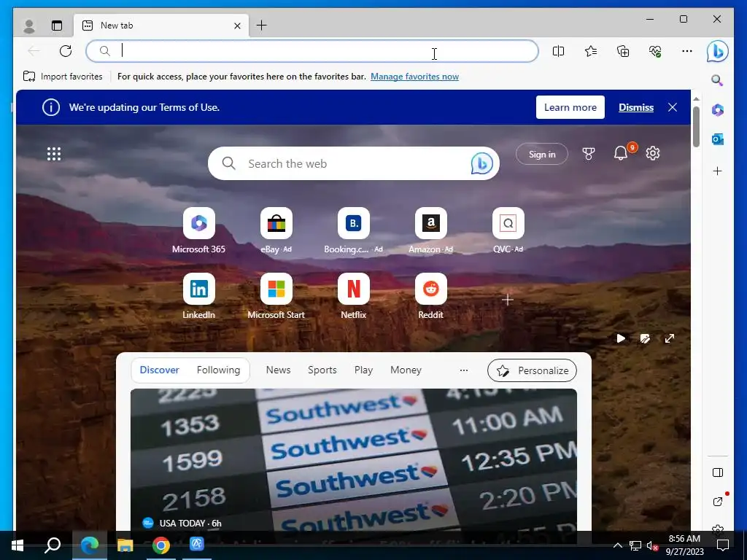Open link in external window sidebar icon

[x=718, y=501]
